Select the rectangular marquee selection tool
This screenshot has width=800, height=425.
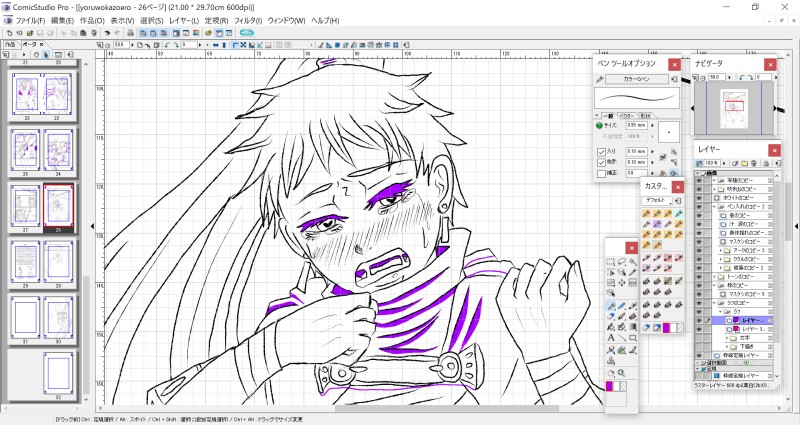point(611,262)
